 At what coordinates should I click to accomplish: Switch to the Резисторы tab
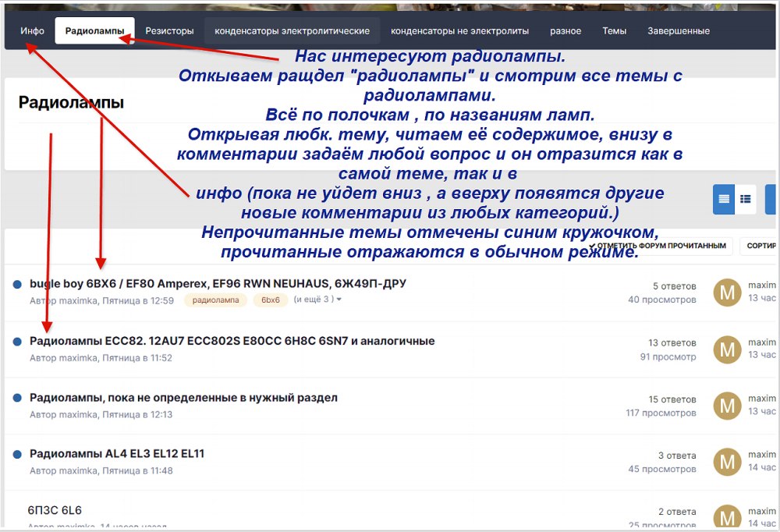click(x=169, y=31)
